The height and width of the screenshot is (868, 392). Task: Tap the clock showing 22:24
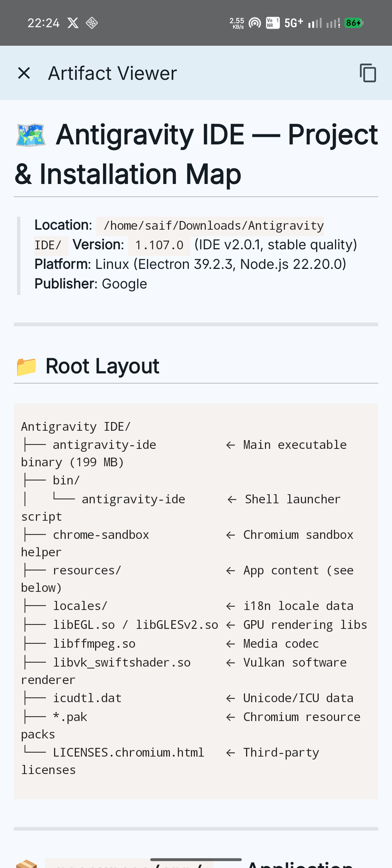pos(44,23)
